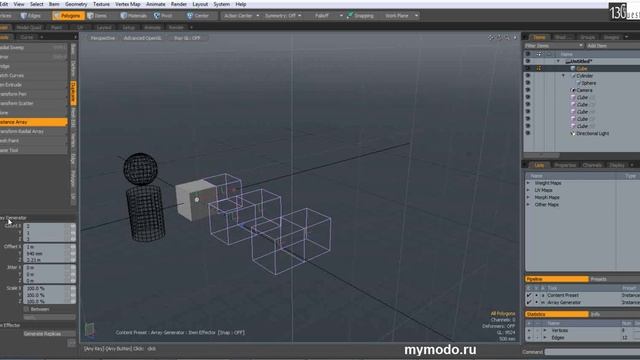Screen dimensions: 640x360
Task: Open the Advanced OpenGL shading options
Action: pos(142,38)
